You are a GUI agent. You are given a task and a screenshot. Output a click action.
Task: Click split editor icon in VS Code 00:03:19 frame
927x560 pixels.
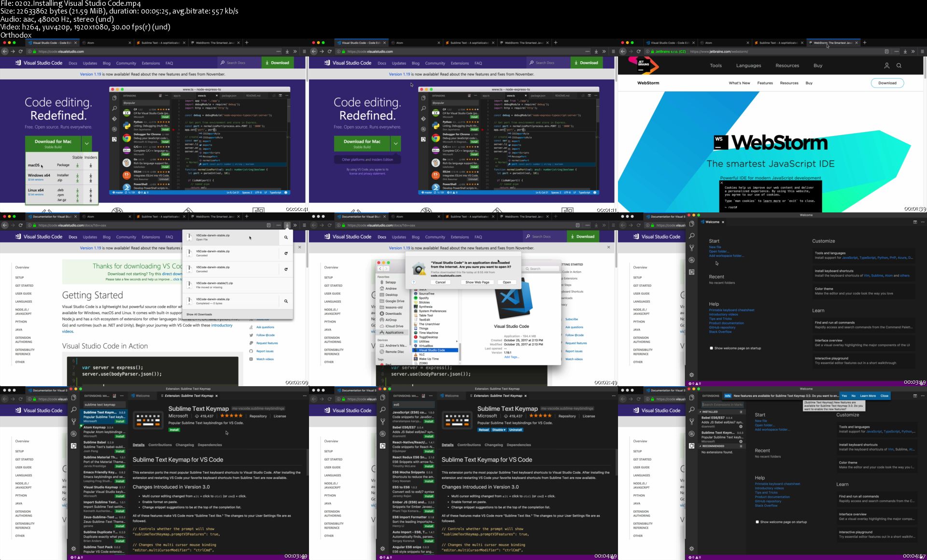[x=915, y=222]
